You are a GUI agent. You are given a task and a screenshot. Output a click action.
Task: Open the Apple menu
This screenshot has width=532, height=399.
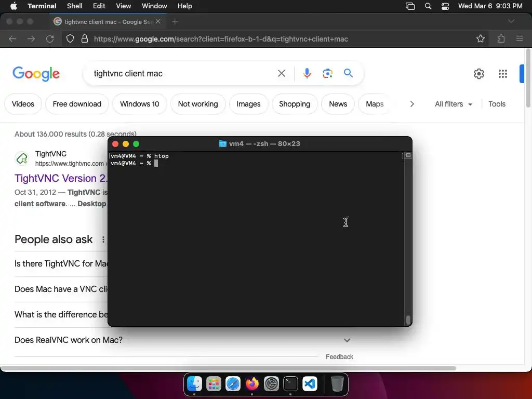[14, 6]
